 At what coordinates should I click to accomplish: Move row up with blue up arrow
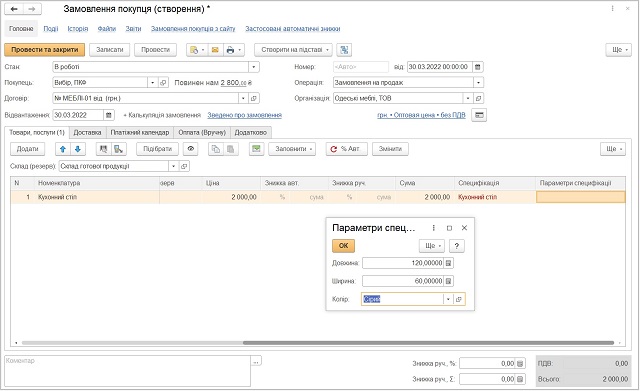[63, 149]
